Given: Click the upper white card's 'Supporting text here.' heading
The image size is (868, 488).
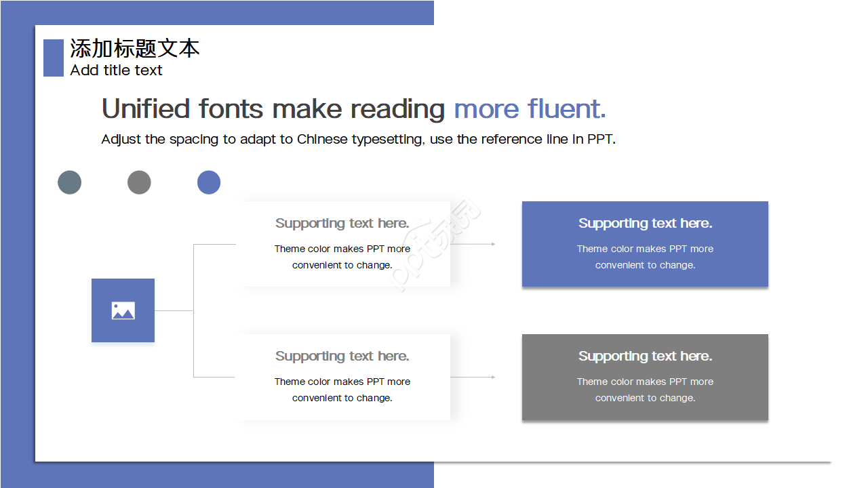Looking at the screenshot, I should (x=342, y=224).
